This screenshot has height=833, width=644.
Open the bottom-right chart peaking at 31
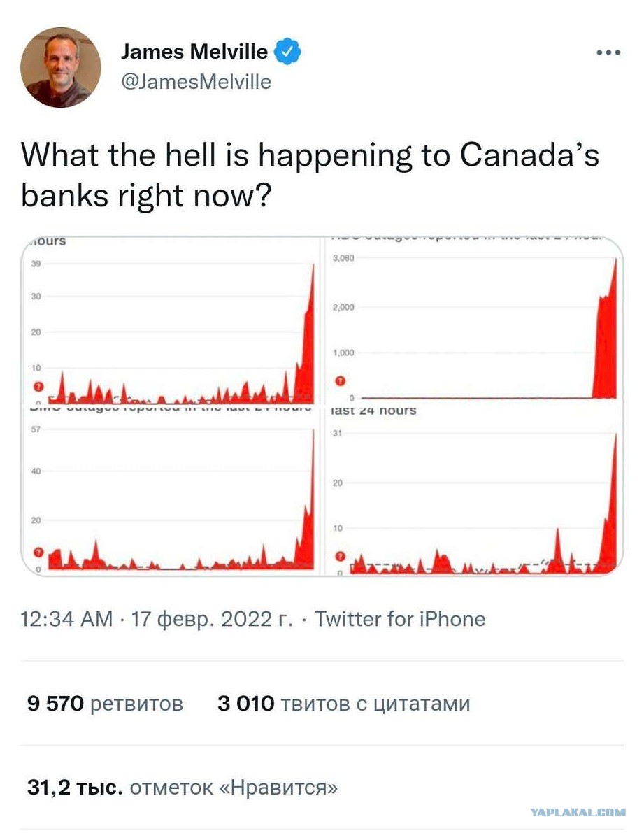[x=473, y=492]
